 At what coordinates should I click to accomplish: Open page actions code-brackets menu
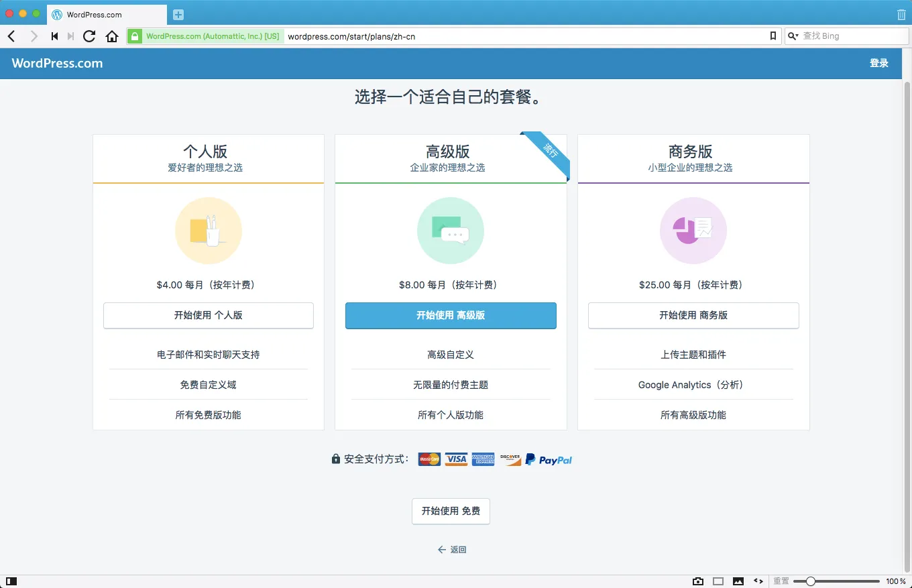tap(758, 581)
